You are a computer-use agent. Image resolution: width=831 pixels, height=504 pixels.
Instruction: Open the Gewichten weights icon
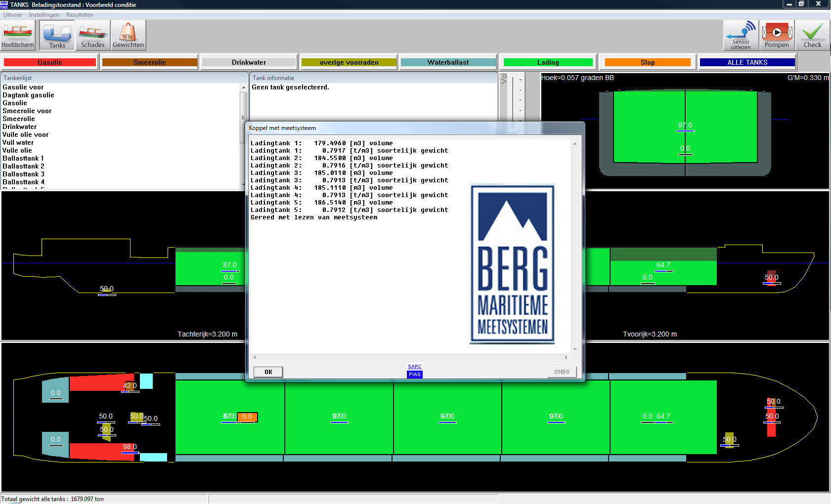(128, 35)
